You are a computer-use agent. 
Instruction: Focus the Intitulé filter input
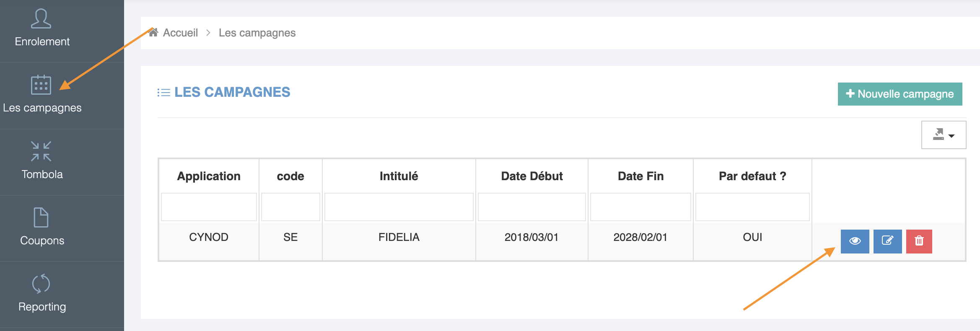pos(399,207)
